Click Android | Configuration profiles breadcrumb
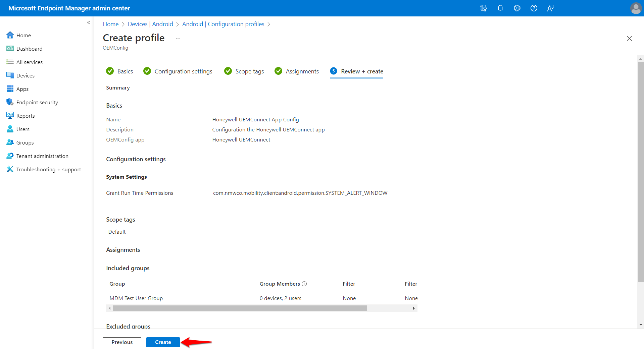The height and width of the screenshot is (349, 644). point(223,24)
